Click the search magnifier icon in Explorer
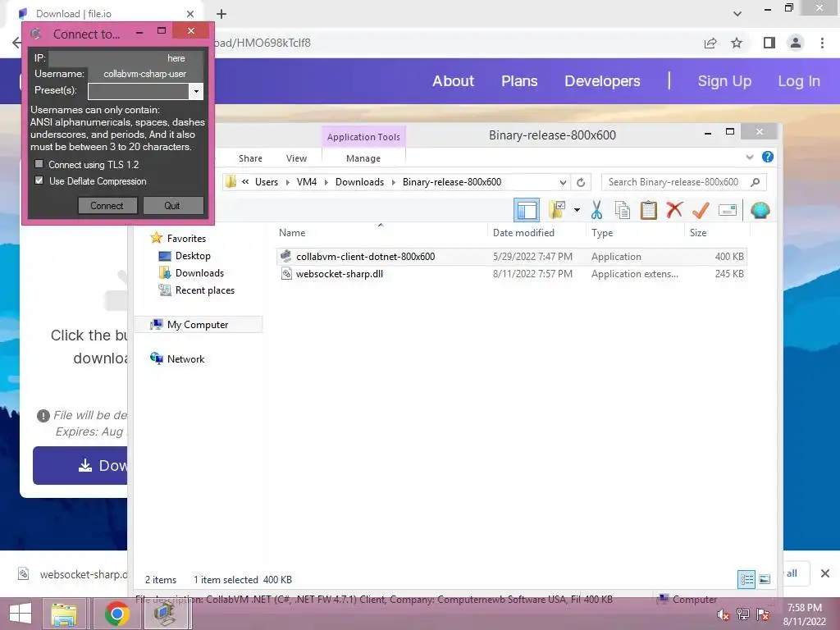This screenshot has width=840, height=630. click(x=755, y=182)
